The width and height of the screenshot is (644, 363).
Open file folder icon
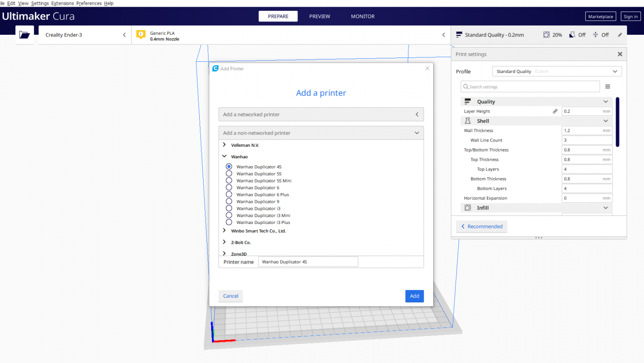point(24,35)
